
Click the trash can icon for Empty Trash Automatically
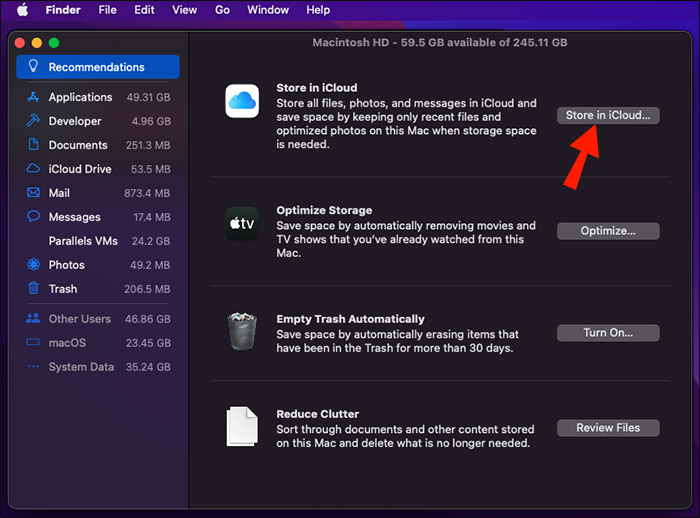[243, 331]
